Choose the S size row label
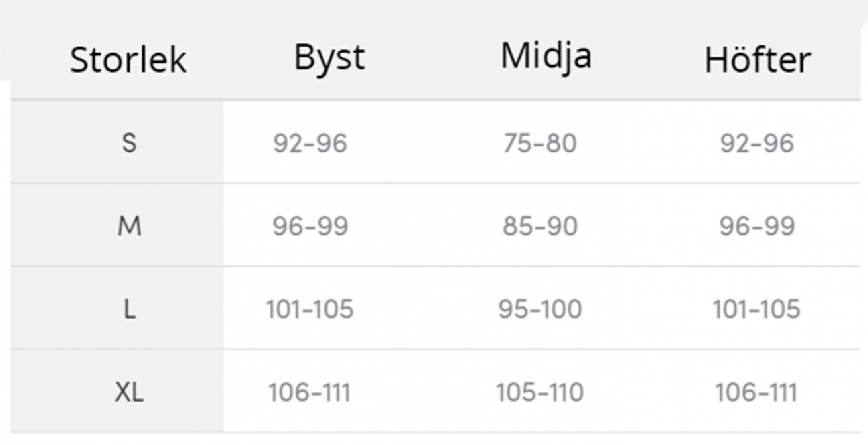 click(x=129, y=143)
